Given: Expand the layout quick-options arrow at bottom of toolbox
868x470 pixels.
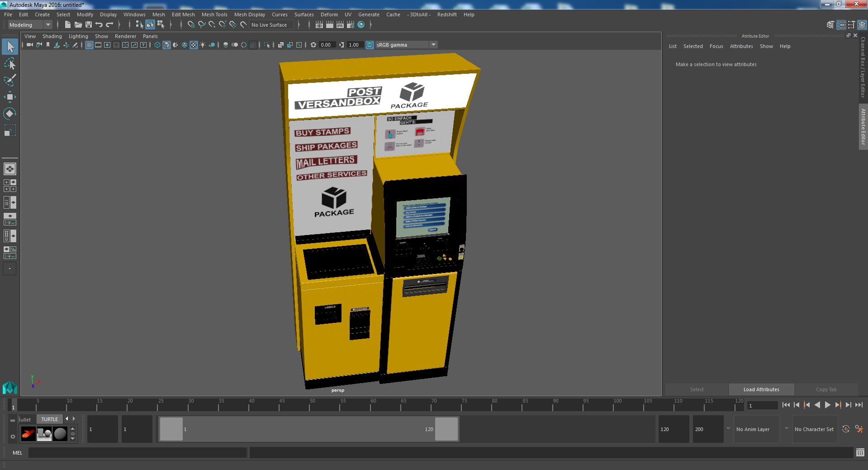Looking at the screenshot, I should click(x=9, y=269).
